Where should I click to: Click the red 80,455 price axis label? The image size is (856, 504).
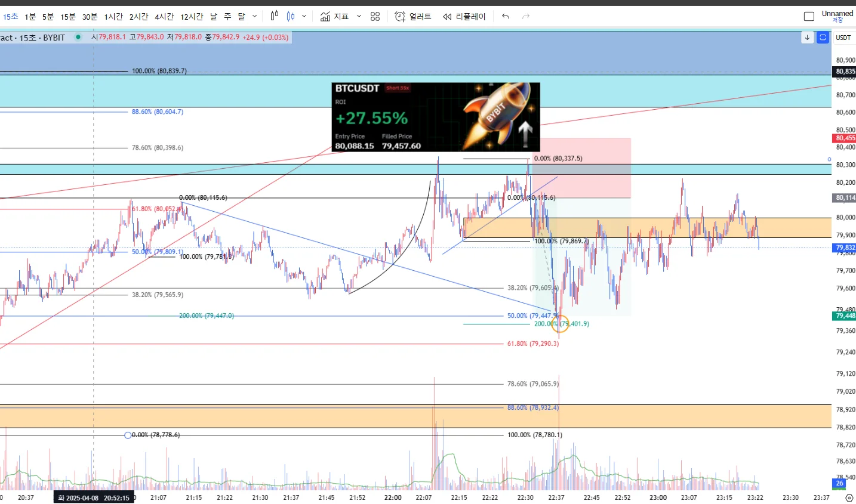(845, 138)
